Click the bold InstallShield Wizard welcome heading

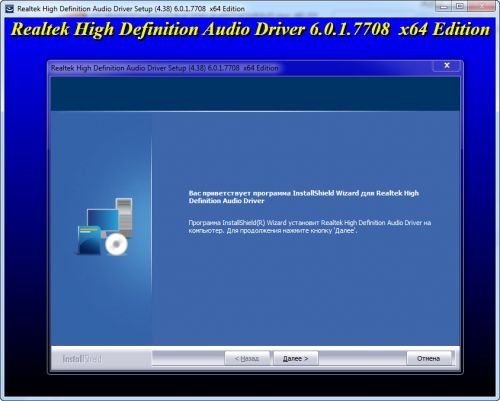coord(304,197)
